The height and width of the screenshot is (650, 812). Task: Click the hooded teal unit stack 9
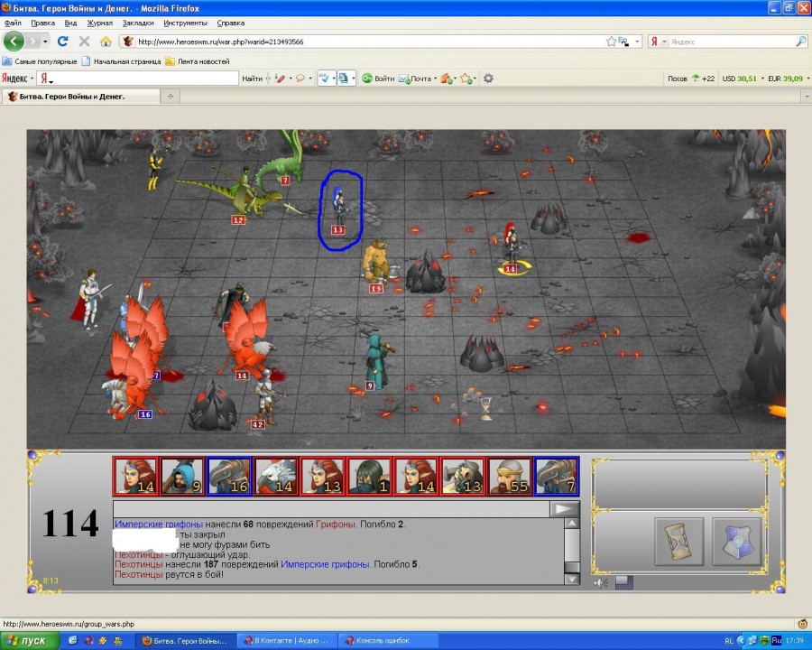(x=378, y=360)
